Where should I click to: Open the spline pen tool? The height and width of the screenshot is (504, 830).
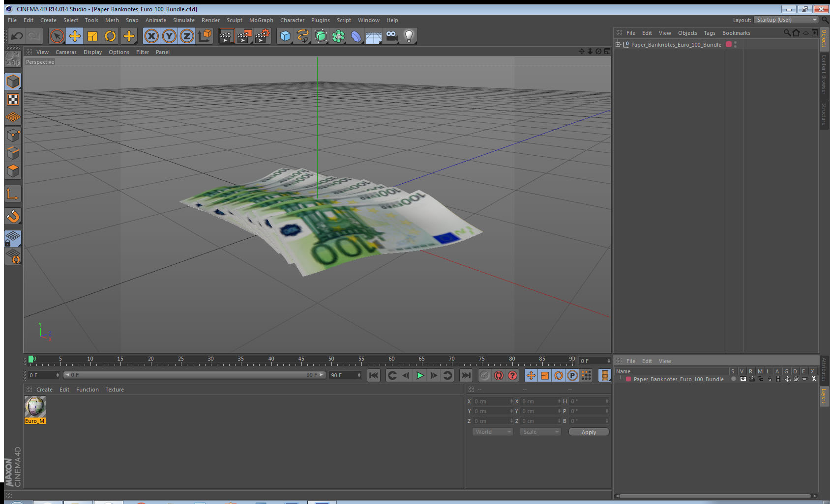click(303, 36)
